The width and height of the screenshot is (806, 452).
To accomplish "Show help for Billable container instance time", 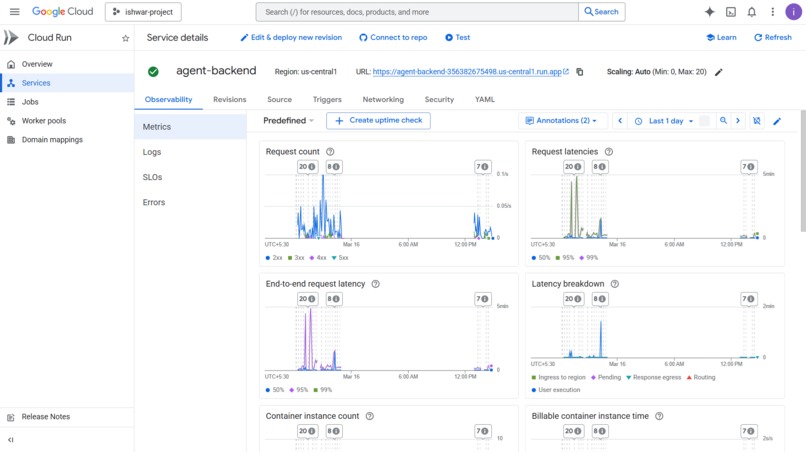I will [x=659, y=416].
